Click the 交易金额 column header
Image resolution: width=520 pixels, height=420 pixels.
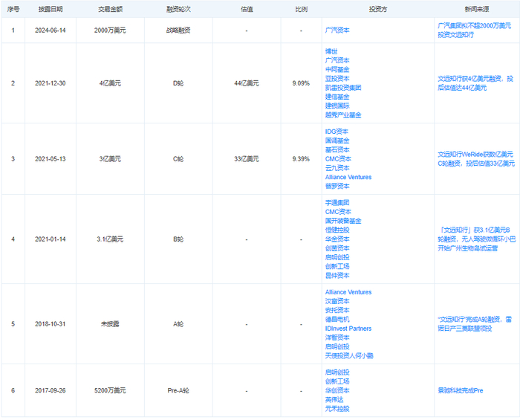[110, 9]
